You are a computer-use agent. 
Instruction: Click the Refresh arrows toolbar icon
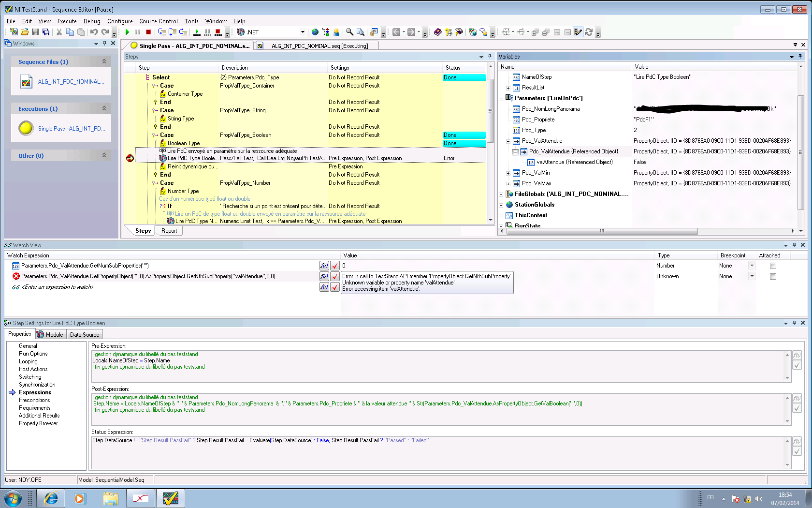[x=589, y=32]
